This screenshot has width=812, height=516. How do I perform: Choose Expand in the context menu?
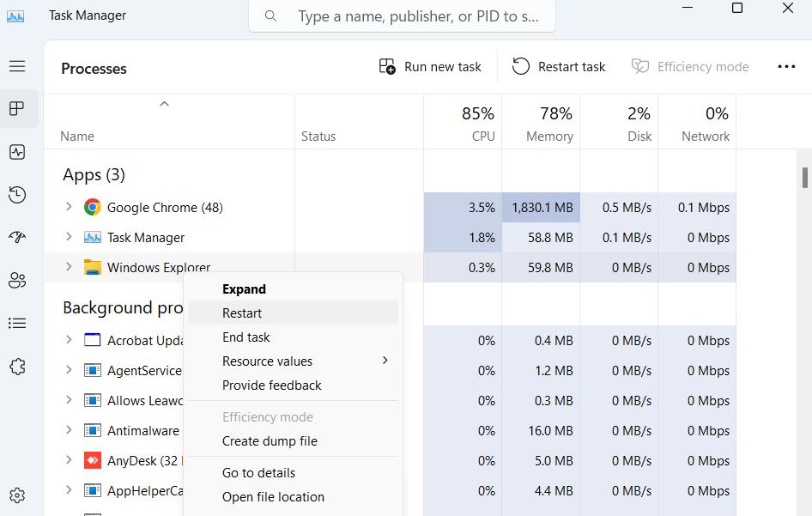(293, 289)
